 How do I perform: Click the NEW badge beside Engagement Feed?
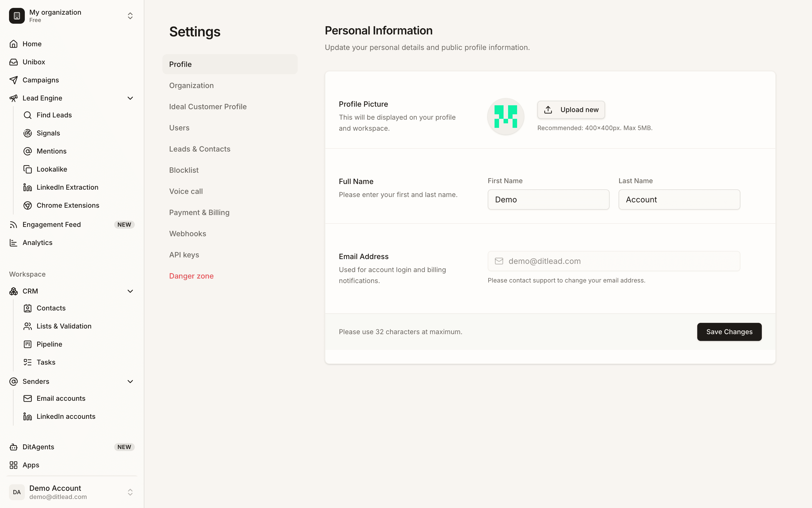(124, 225)
